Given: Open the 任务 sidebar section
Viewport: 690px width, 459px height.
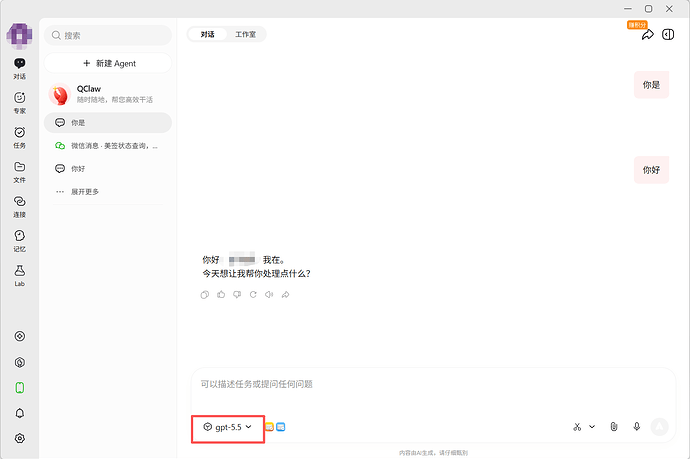Looking at the screenshot, I should 19,138.
